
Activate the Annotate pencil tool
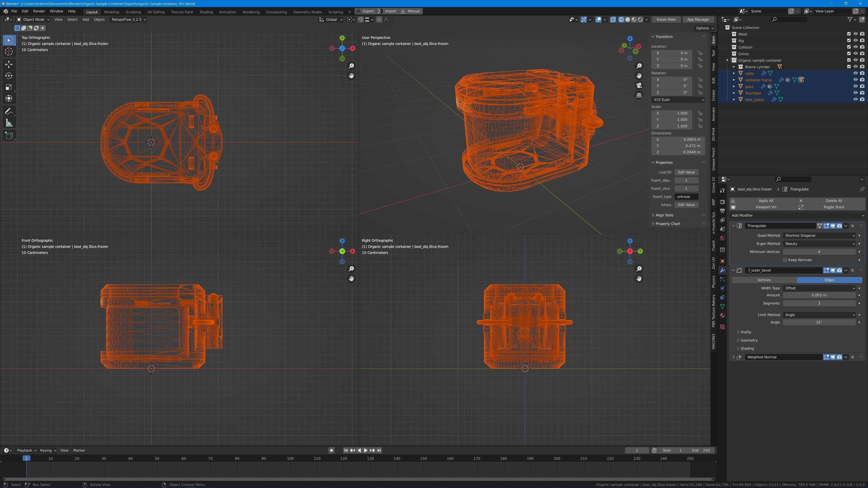[9, 111]
